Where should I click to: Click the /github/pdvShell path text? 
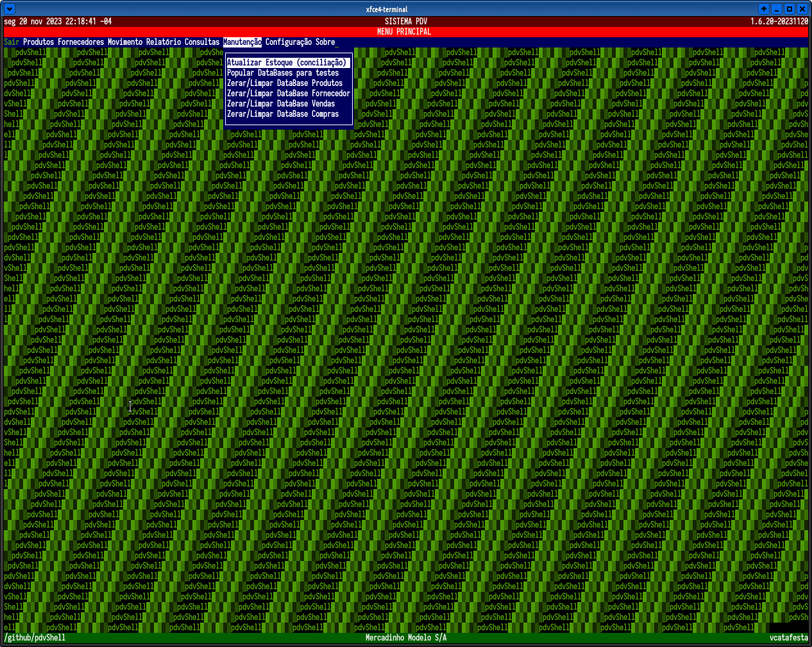tap(35, 637)
